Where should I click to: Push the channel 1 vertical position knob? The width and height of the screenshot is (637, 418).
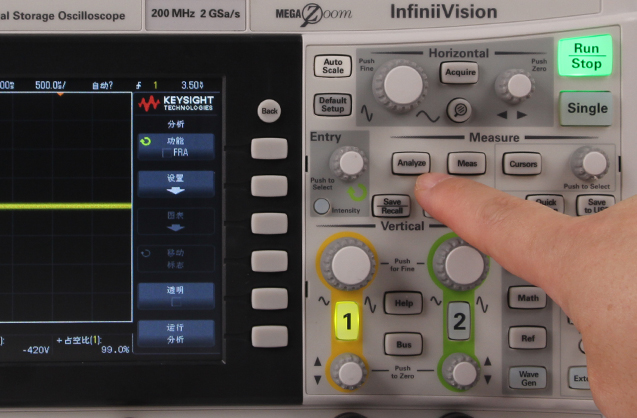click(x=349, y=372)
